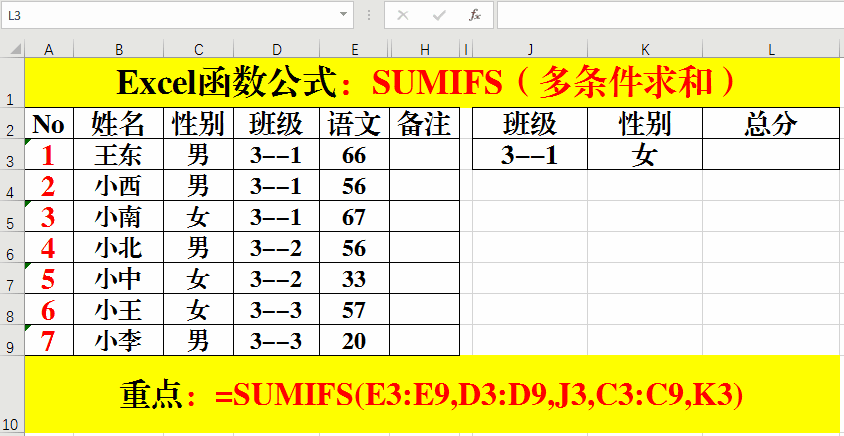
Task: Click the name cell '小李'
Action: click(118, 341)
